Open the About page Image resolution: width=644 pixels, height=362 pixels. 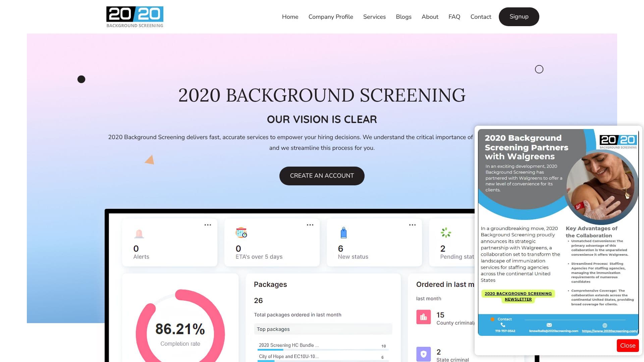[430, 17]
